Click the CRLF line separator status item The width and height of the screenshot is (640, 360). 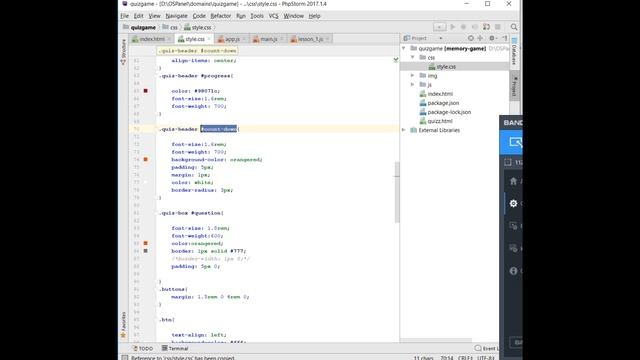click(x=465, y=358)
